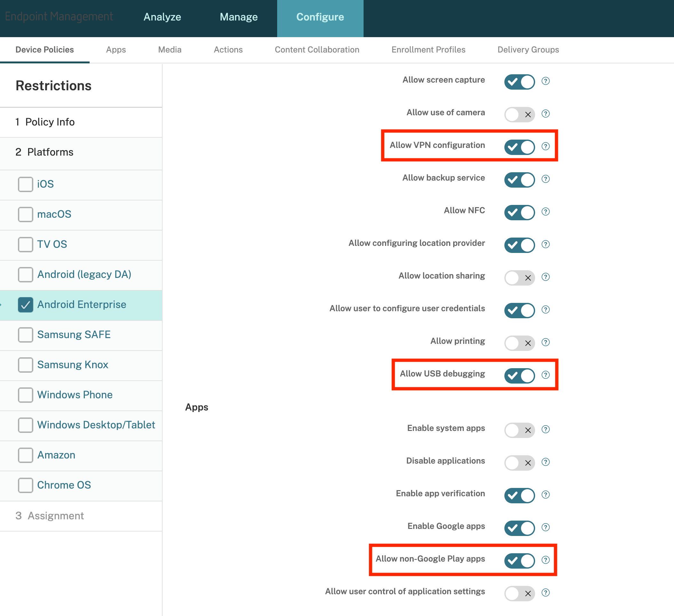
Task: Open help tooltip for Allow USB debugging
Action: coord(545,375)
